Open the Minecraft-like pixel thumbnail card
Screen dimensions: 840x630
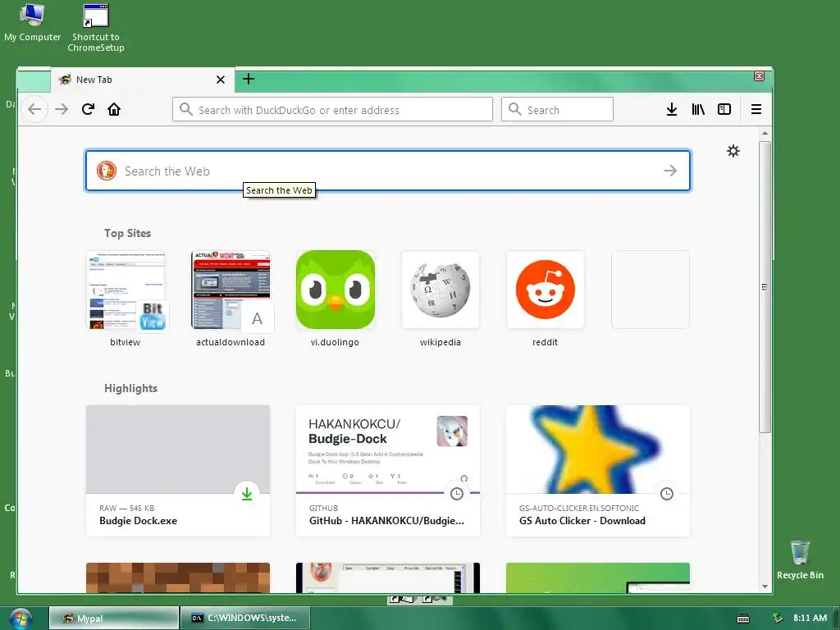point(178,577)
